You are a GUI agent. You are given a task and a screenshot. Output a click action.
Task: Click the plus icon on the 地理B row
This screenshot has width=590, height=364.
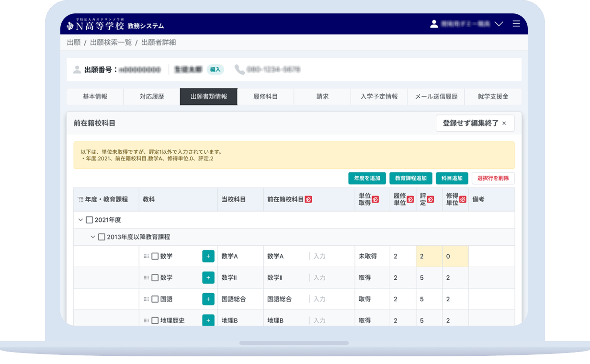208,320
